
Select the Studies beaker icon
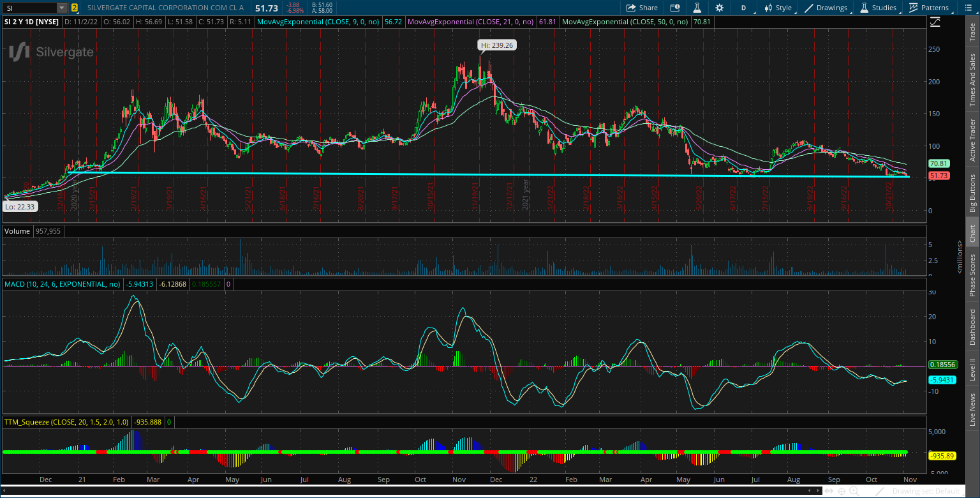[879, 8]
